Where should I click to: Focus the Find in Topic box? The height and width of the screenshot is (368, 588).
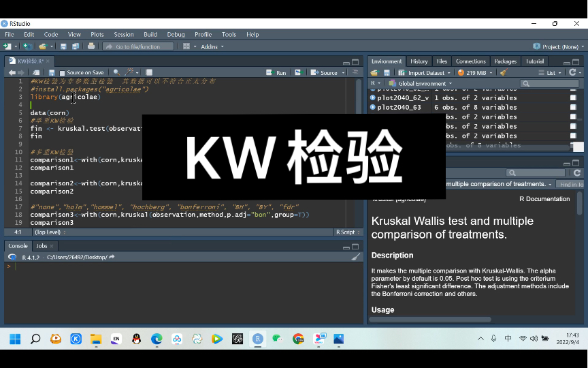coord(570,184)
